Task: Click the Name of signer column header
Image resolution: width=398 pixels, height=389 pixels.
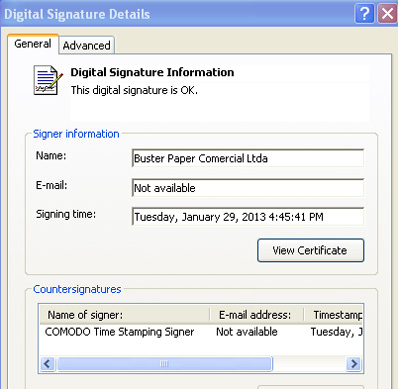Action: (125, 315)
